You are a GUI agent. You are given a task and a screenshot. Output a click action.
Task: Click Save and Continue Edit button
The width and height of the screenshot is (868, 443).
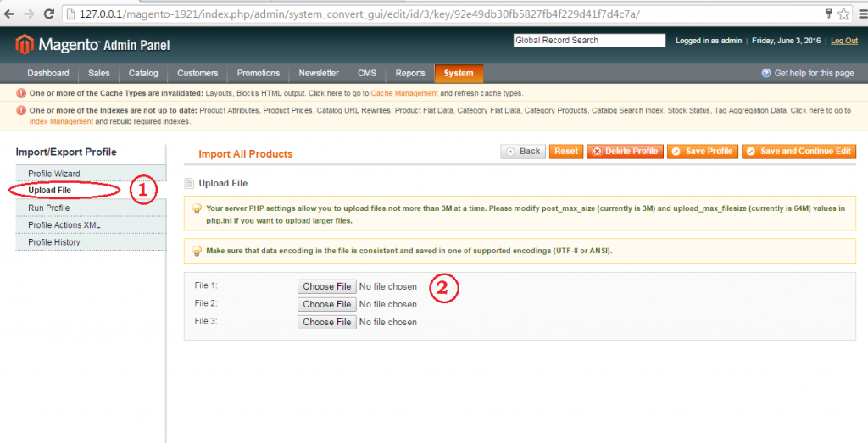tap(798, 152)
